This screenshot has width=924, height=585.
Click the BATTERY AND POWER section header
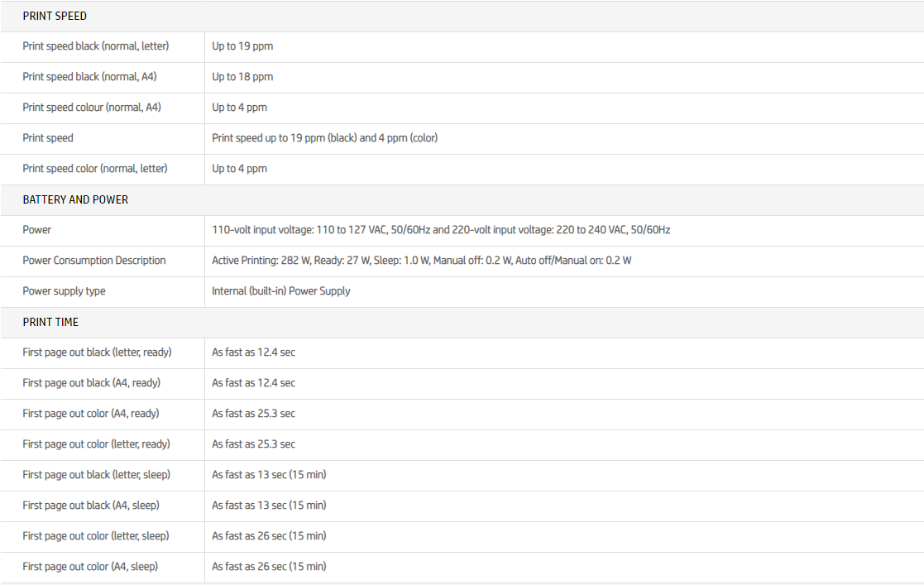point(75,199)
